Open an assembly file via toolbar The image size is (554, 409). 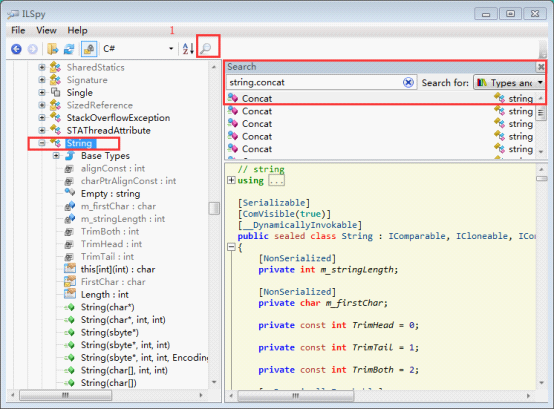point(52,49)
